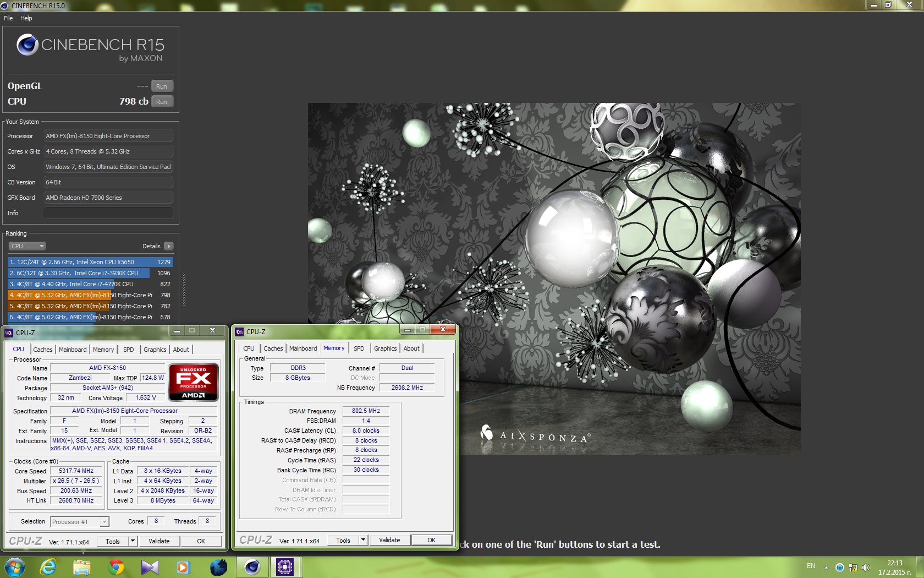Expand Tools dropdown arrow in left CPU-Z
The width and height of the screenshot is (924, 578).
click(133, 541)
